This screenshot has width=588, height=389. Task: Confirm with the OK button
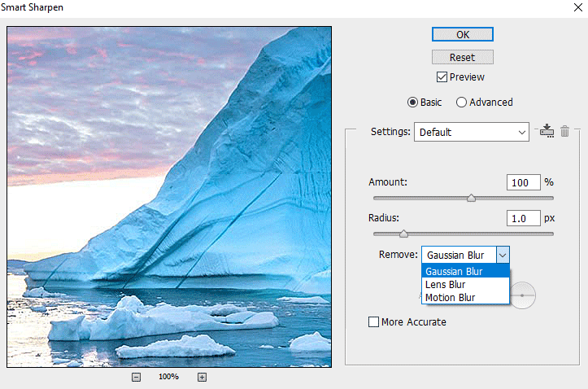[x=463, y=34]
